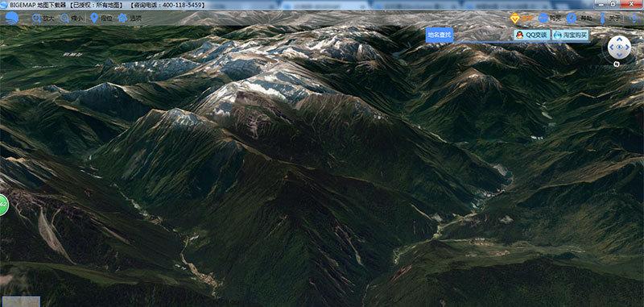Open the 帮助 help toolbar item
Viewport: 644px width, 307px height.
click(x=579, y=19)
